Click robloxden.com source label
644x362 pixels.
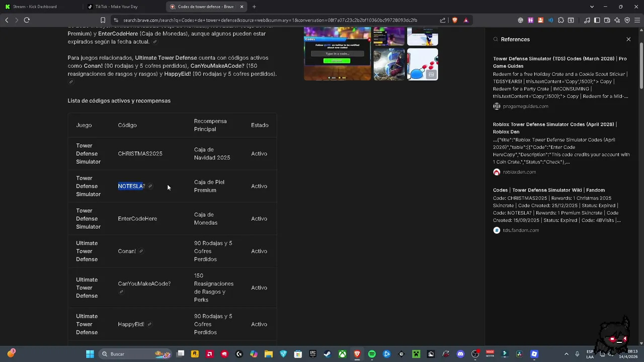point(519,172)
